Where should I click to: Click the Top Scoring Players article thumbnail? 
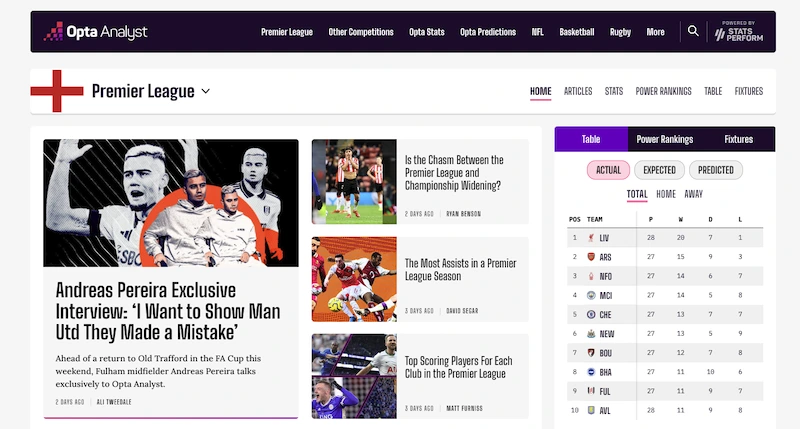(x=354, y=375)
